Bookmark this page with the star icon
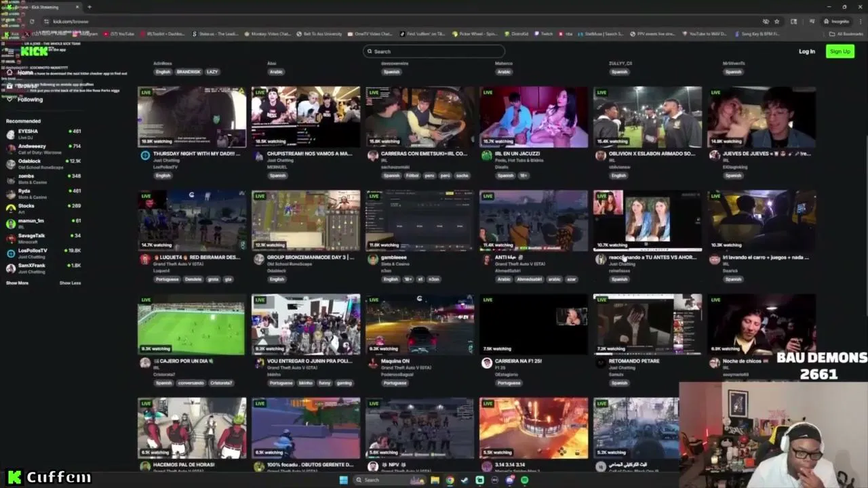The width and height of the screenshot is (868, 488). 776,21
